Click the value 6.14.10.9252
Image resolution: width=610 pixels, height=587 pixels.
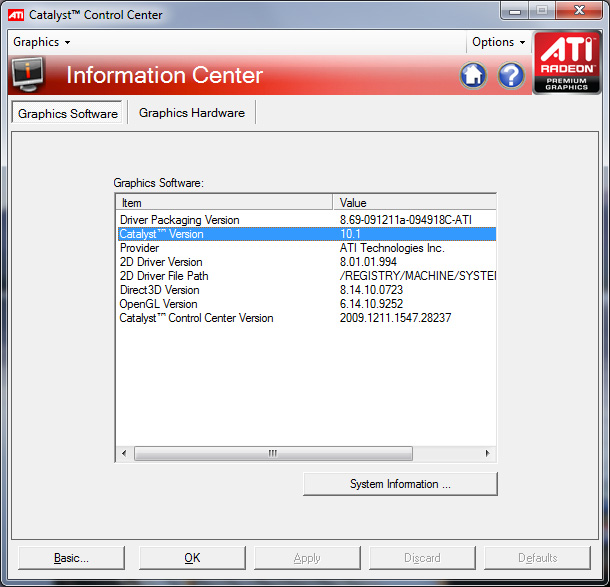pyautogui.click(x=371, y=304)
